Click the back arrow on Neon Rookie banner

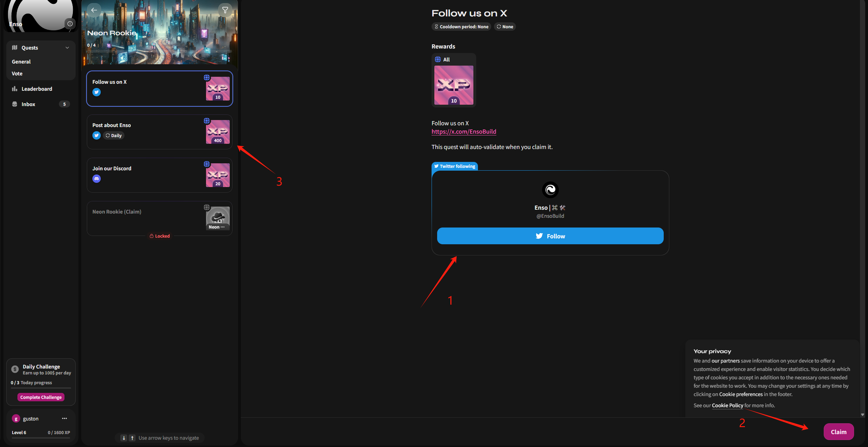[x=94, y=10]
